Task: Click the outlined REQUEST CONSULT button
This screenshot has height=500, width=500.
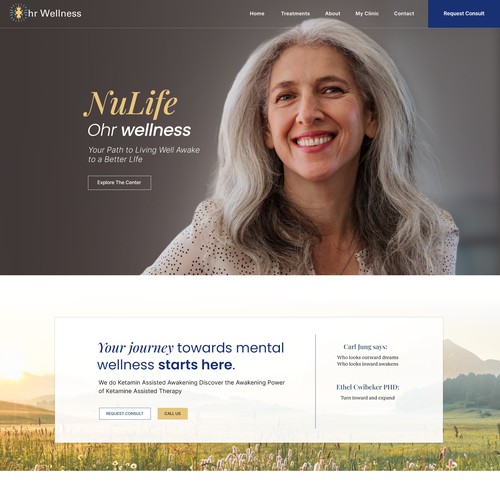Action: pos(125,414)
